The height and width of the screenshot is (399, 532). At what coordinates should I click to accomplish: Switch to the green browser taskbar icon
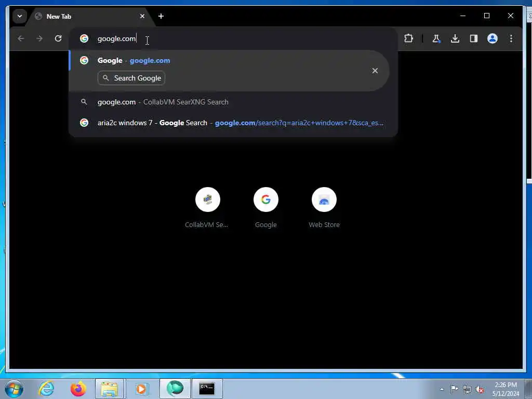click(x=175, y=389)
